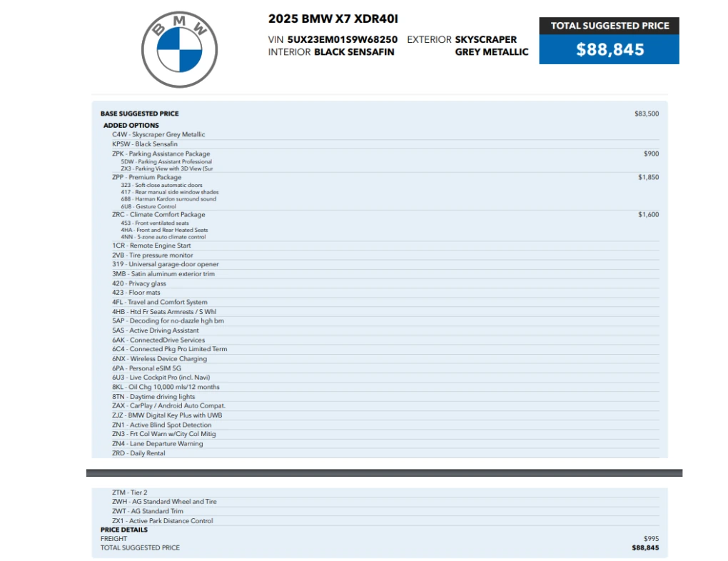Select the ZPP Premium Package row

tap(146, 177)
